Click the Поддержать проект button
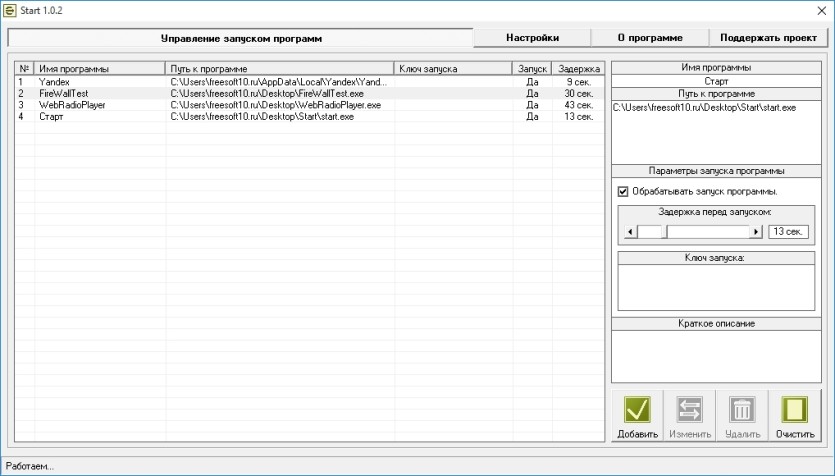The image size is (835, 476). tap(768, 38)
